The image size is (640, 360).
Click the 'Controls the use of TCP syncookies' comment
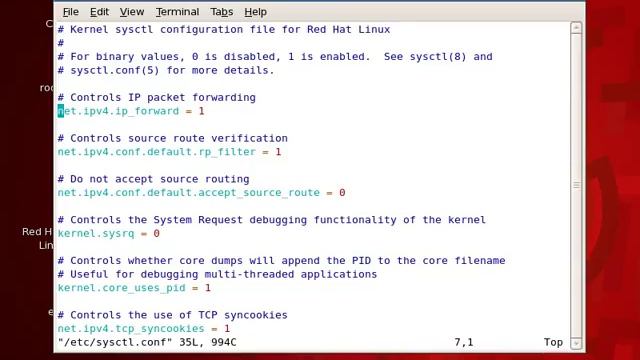coord(173,315)
